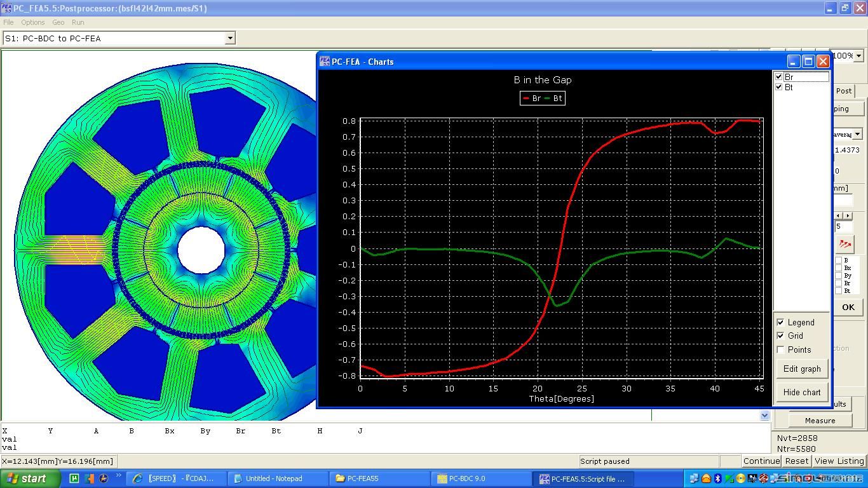Image resolution: width=868 pixels, height=488 pixels.
Task: Expand the dropdown arrow below the motor plot
Action: point(764,415)
